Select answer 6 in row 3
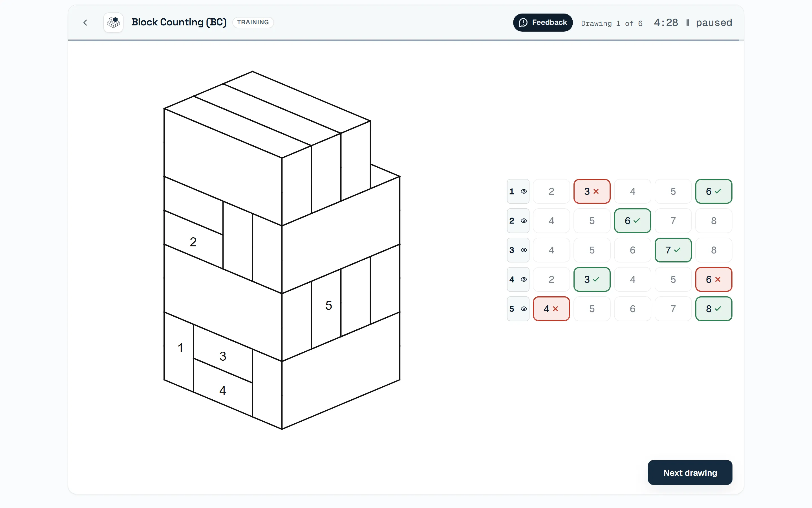The height and width of the screenshot is (508, 812). 632,250
